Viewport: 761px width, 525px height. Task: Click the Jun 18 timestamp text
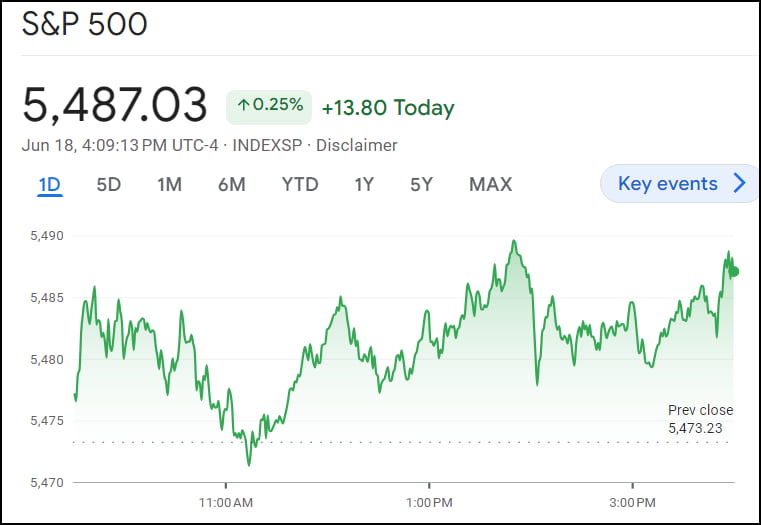coord(120,145)
